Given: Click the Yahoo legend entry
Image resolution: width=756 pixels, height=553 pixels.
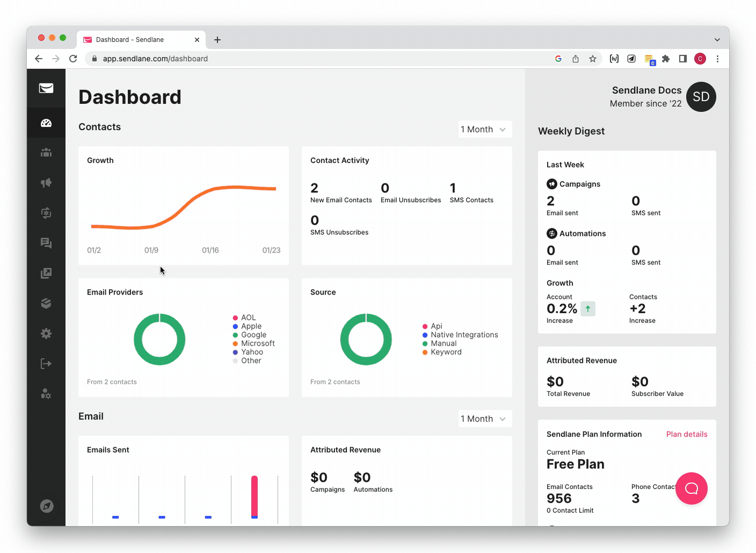Looking at the screenshot, I should tap(248, 352).
